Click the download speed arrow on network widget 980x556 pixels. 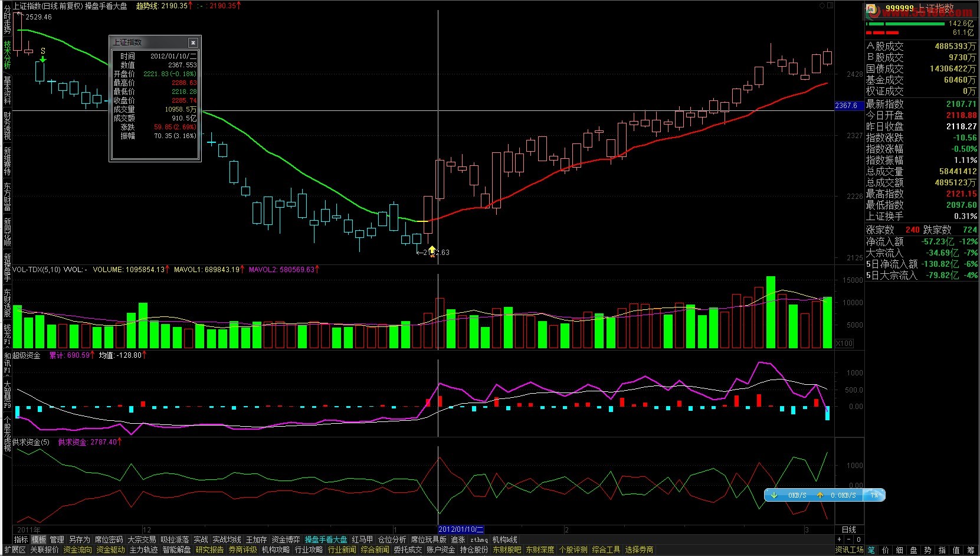click(774, 495)
